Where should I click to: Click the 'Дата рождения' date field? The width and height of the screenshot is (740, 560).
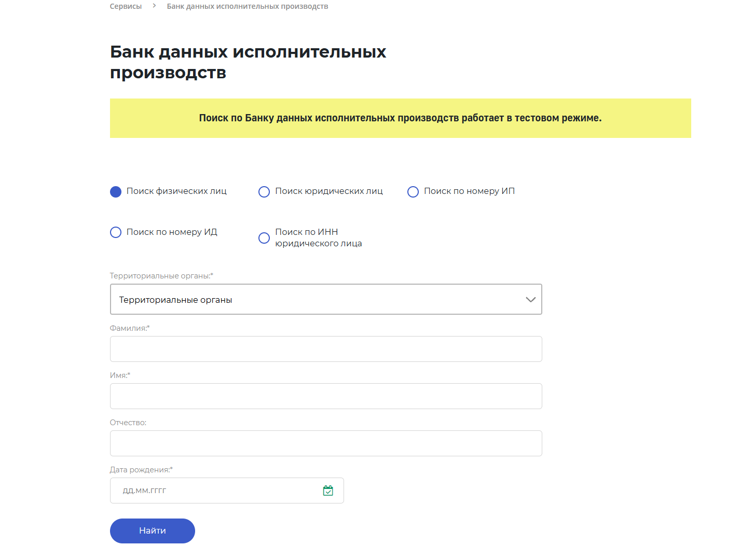point(218,491)
